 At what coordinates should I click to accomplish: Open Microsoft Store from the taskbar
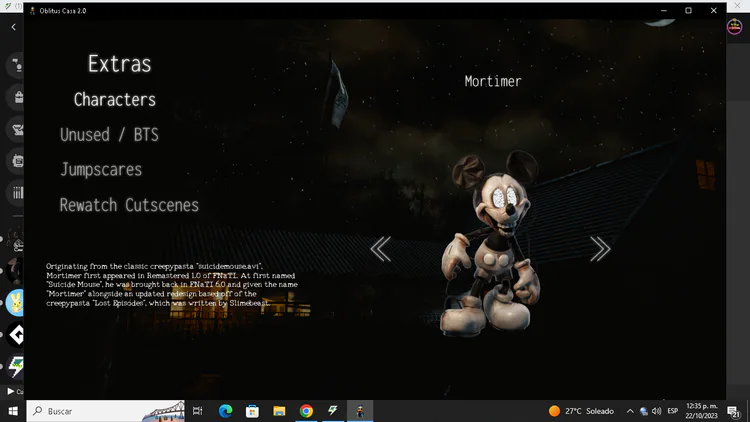click(x=252, y=411)
